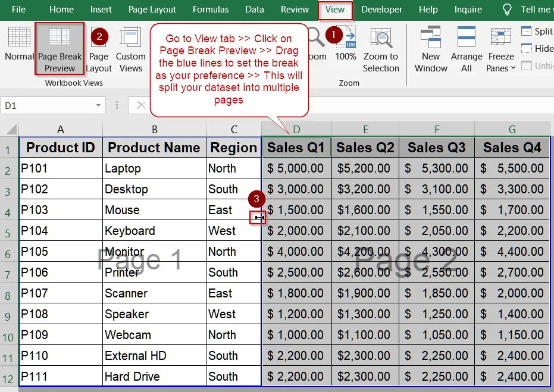554x392 pixels.
Task: Click Zoom to Selection
Action: point(381,49)
